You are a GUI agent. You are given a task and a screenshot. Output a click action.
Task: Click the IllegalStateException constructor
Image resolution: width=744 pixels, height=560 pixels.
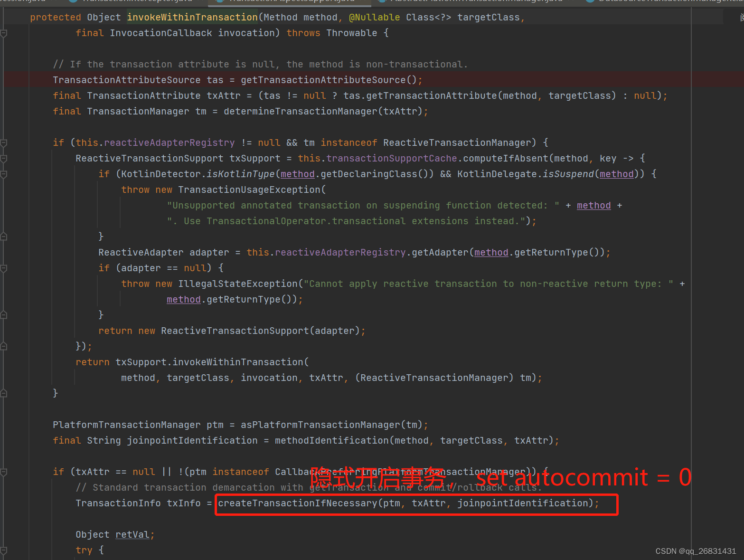click(x=238, y=284)
